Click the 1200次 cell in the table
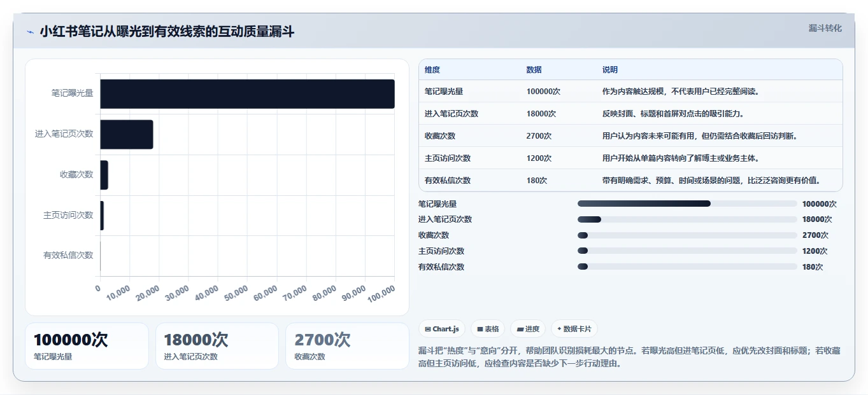The height and width of the screenshot is (395, 868). 539,158
